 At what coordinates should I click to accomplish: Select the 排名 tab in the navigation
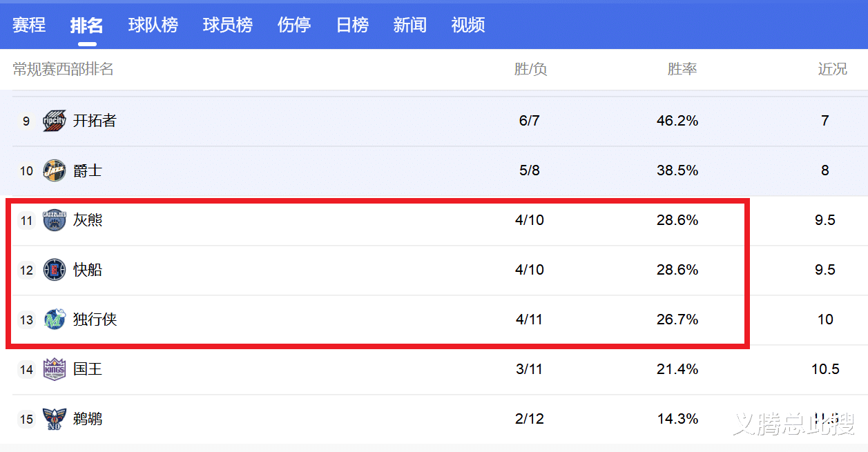pos(86,25)
